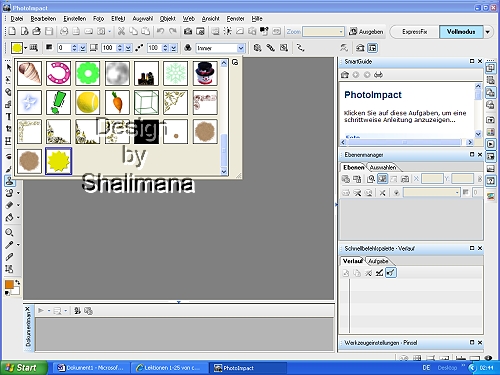Select the snowman with hat stamp
This screenshot has width=500, height=375.
pyautogui.click(x=205, y=73)
